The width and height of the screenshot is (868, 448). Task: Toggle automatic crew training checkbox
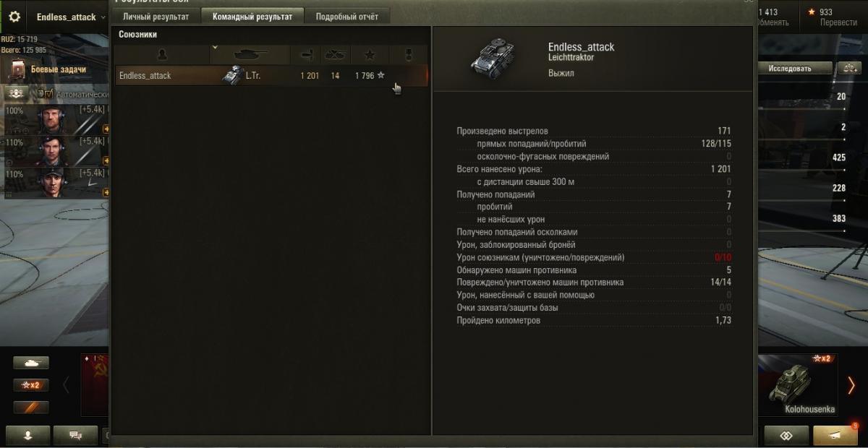(49, 94)
